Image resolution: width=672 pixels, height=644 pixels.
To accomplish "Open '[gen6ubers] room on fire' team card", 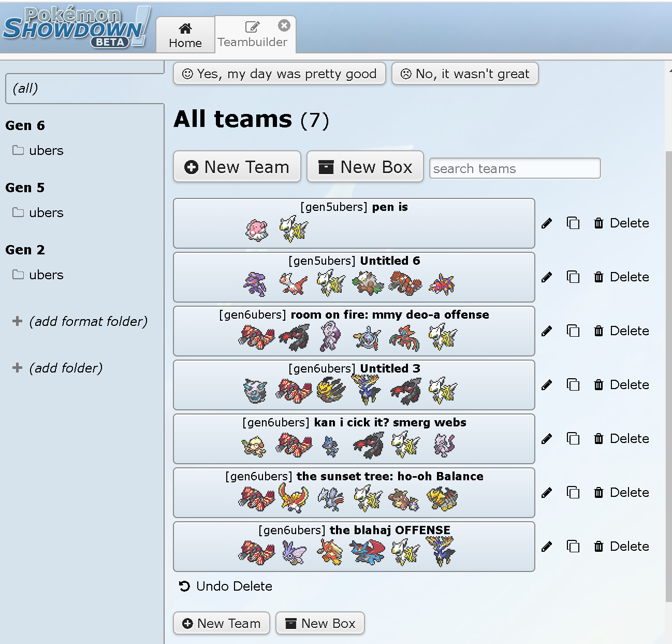I will coord(354,331).
